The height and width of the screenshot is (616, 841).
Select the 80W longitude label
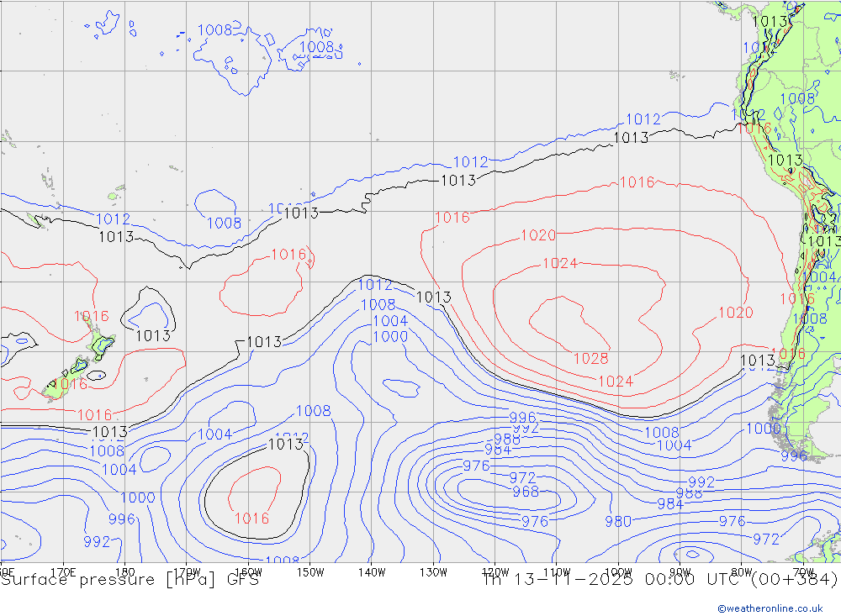742,572
